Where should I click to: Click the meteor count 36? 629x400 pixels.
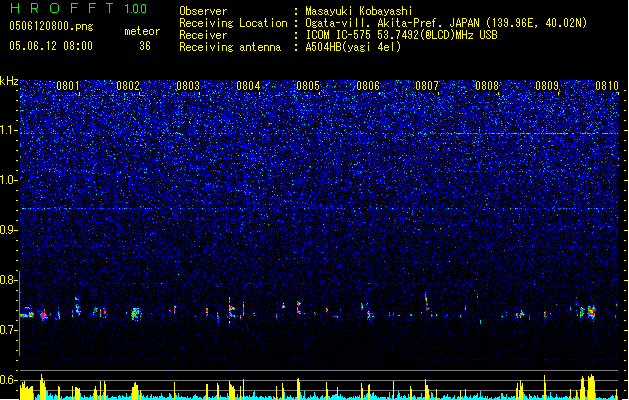pos(145,46)
